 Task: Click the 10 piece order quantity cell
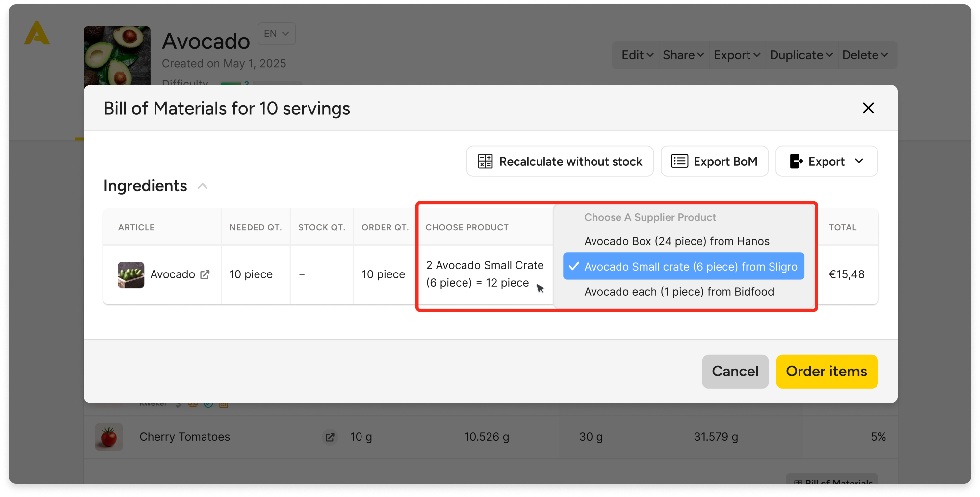[x=384, y=274]
